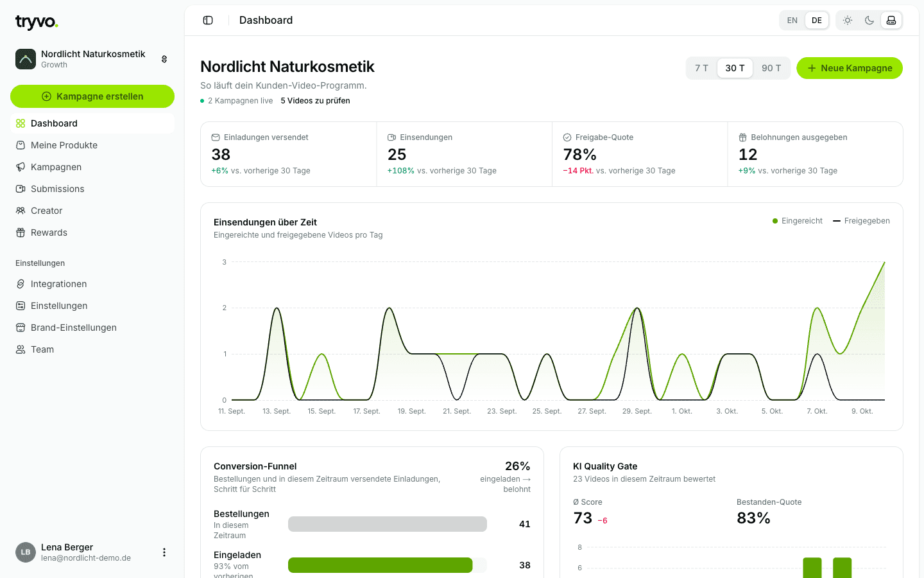
Task: Click the Eingeladen funnel progress bar
Action: click(x=388, y=565)
